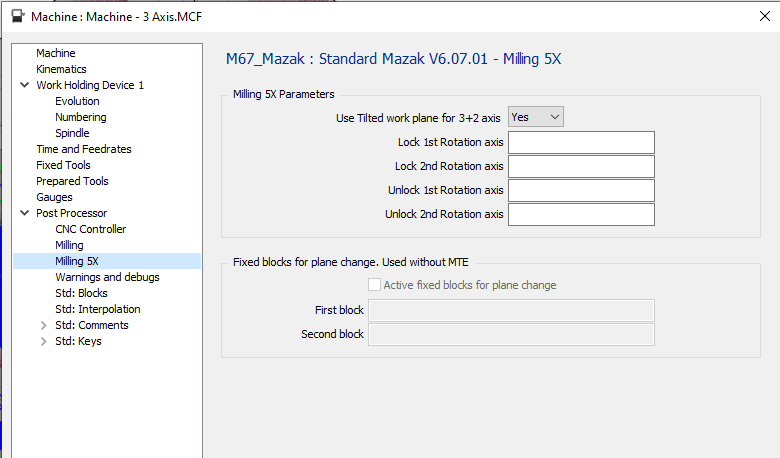
Task: Close the Machine dialog window
Action: point(764,16)
